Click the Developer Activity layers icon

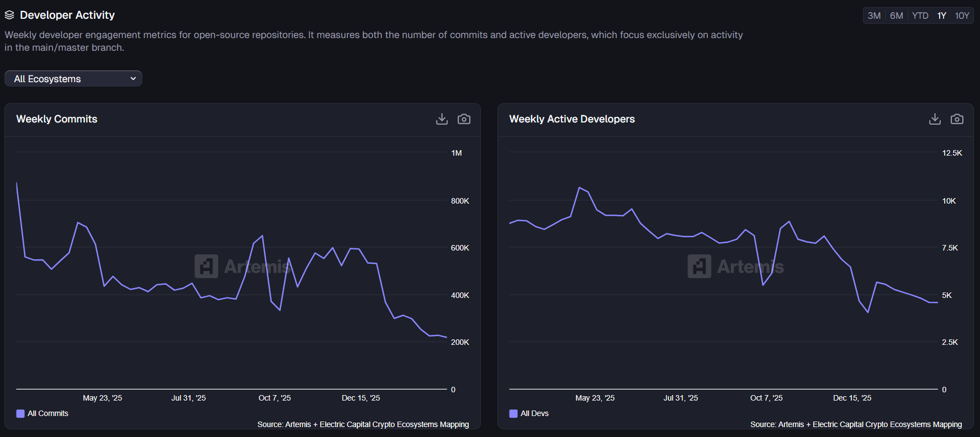coord(9,15)
